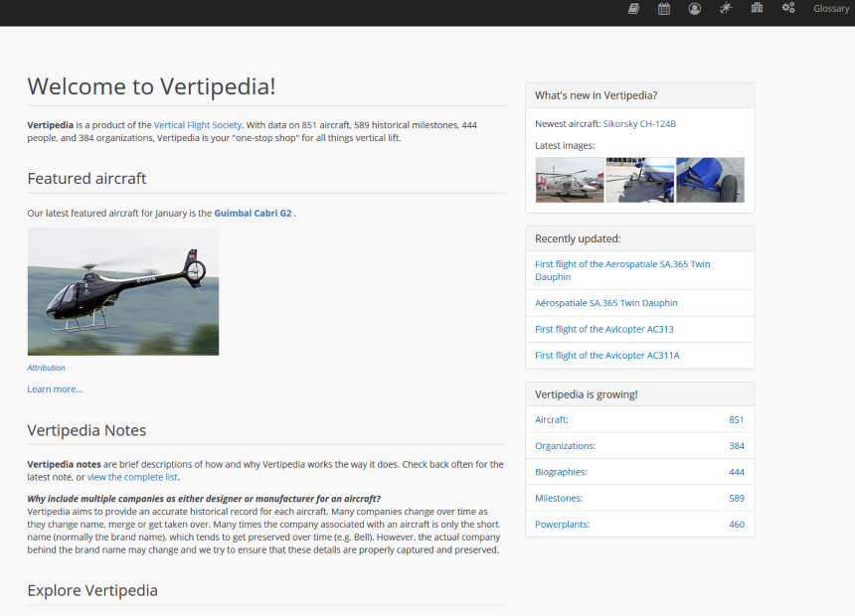Open the gears powerplants icon

point(788,8)
